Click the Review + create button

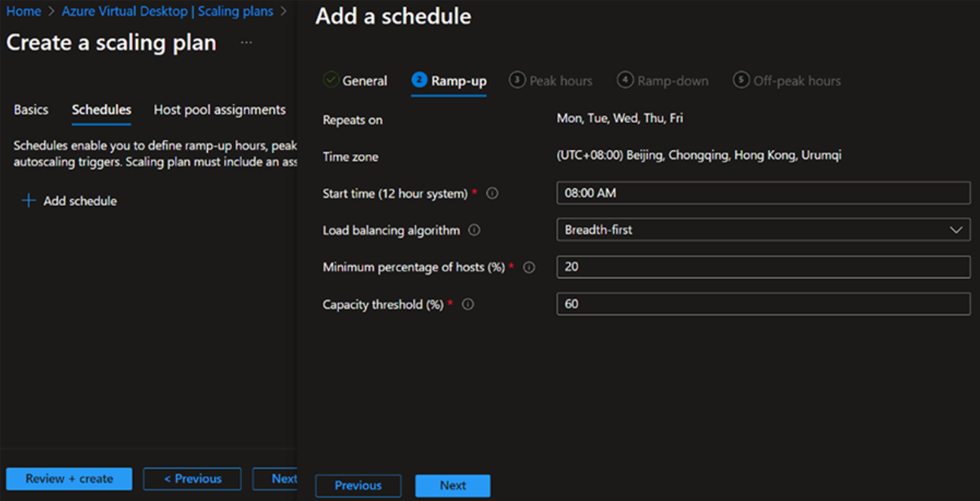coord(69,479)
